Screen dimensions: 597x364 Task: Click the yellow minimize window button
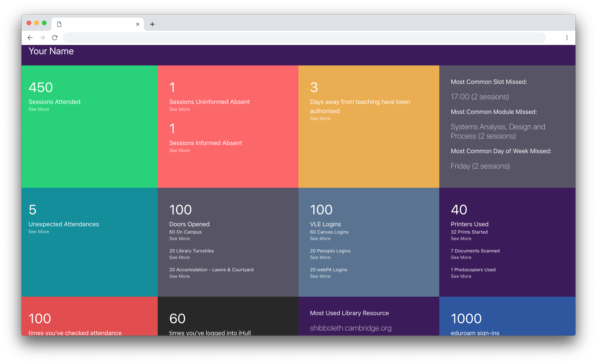pyautogui.click(x=37, y=23)
